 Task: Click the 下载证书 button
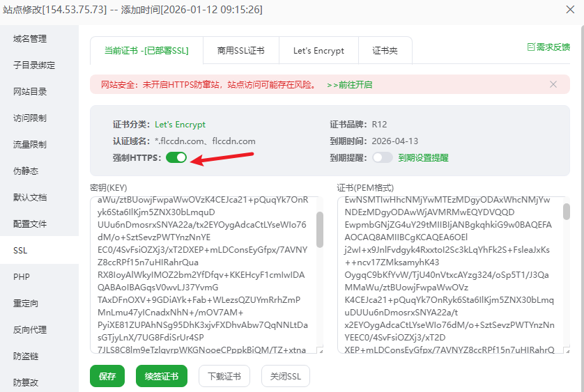[224, 377]
